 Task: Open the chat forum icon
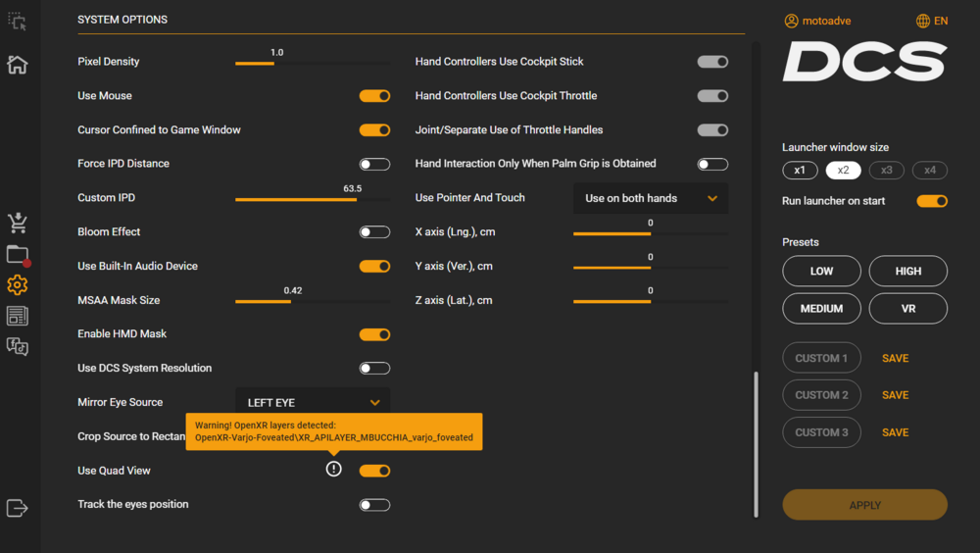tap(17, 346)
